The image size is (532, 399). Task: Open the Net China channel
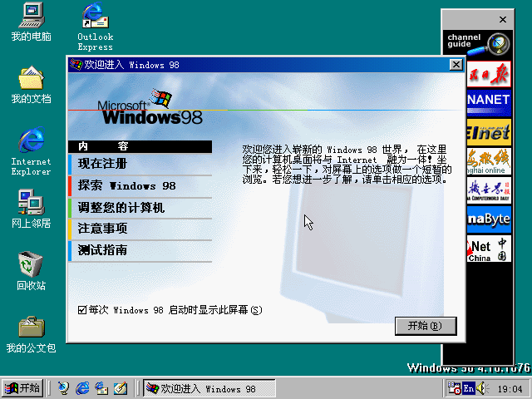pos(489,249)
